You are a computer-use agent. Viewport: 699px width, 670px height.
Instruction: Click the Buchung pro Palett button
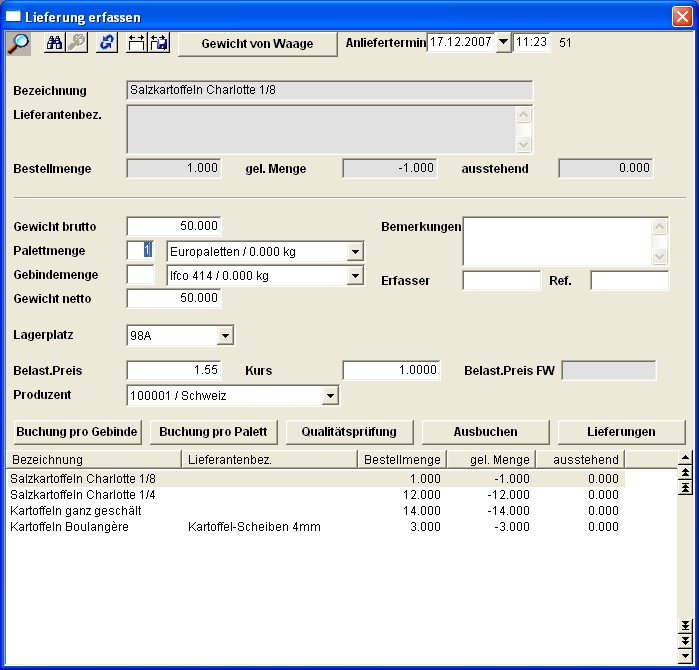click(214, 432)
